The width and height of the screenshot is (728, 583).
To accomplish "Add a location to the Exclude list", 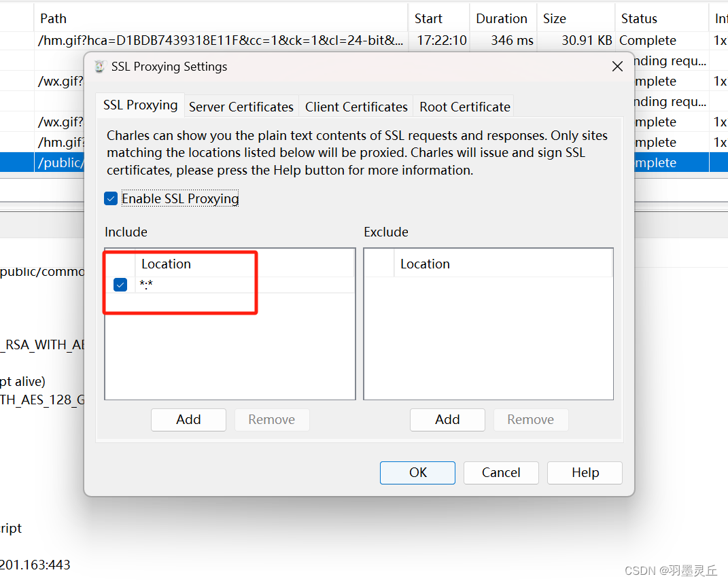I will click(x=447, y=420).
